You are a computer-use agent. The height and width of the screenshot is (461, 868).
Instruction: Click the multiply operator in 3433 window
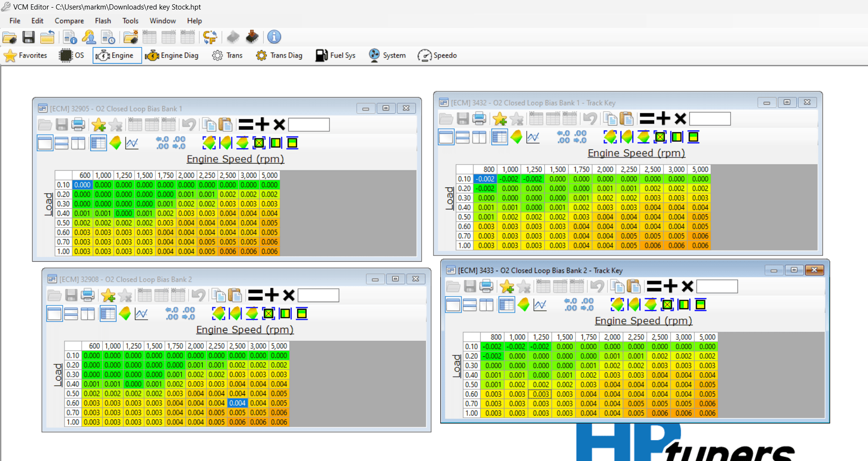click(x=687, y=286)
